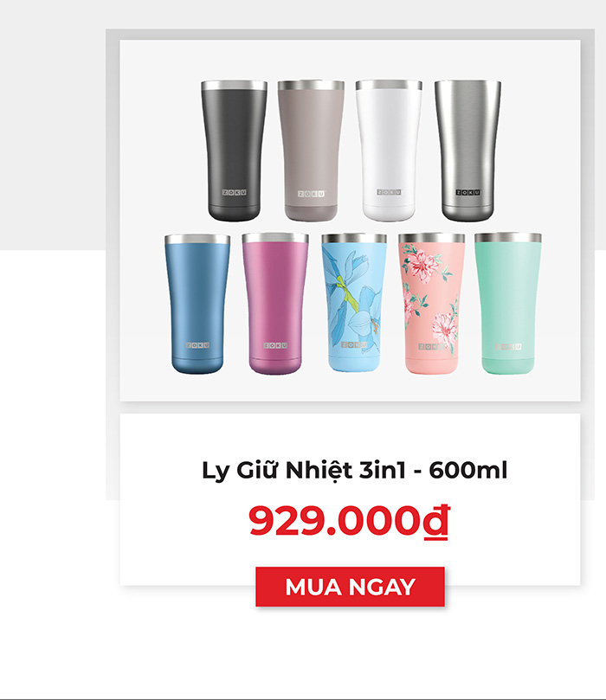Select the dark charcoal gray tumbler
The image size is (606, 700).
pos(234,151)
